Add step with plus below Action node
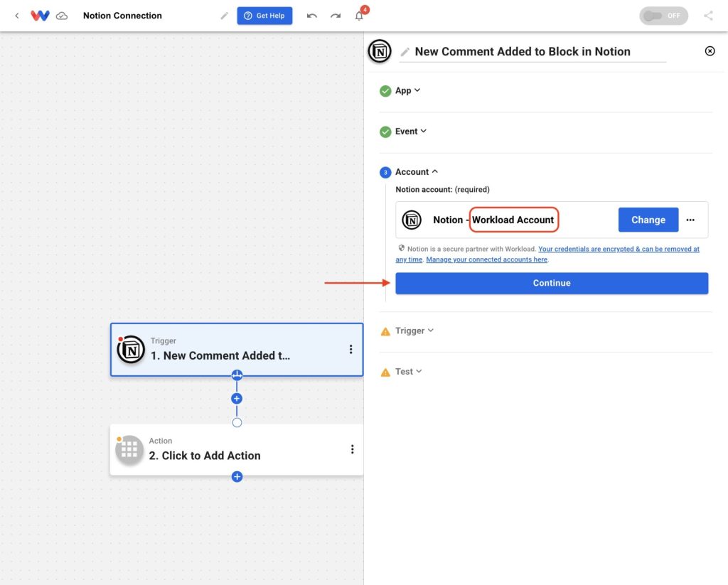 coord(237,477)
